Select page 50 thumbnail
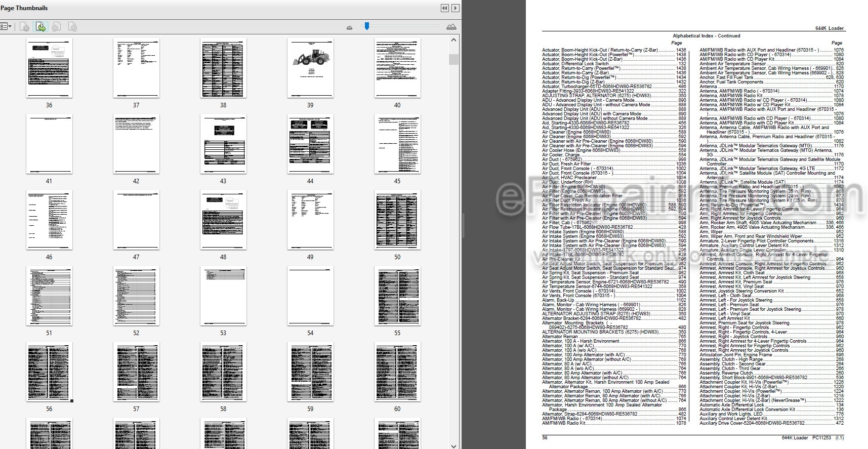868x449 pixels. click(x=397, y=220)
